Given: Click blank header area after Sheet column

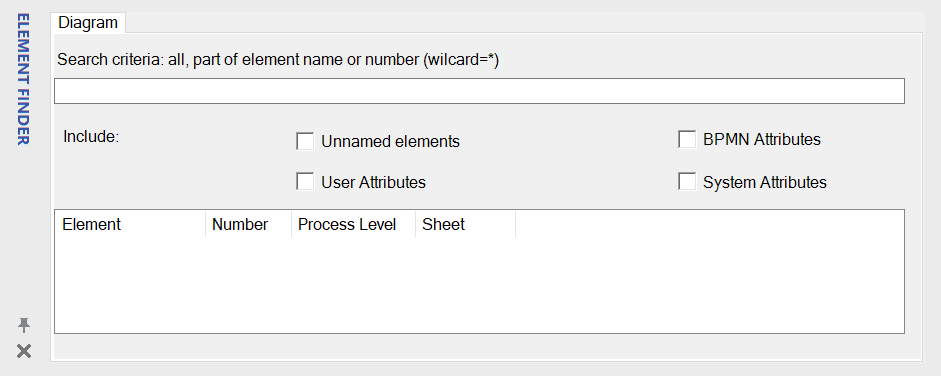Looking at the screenshot, I should [x=709, y=224].
